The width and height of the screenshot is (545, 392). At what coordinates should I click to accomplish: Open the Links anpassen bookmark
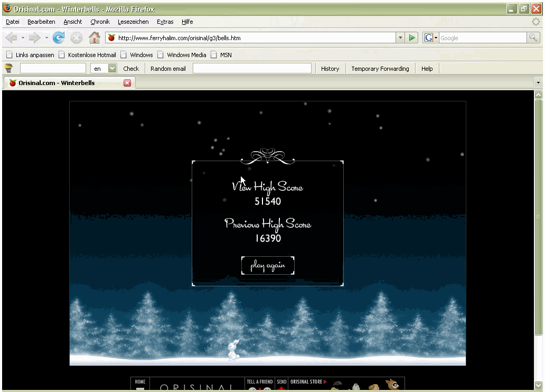pyautogui.click(x=31, y=55)
